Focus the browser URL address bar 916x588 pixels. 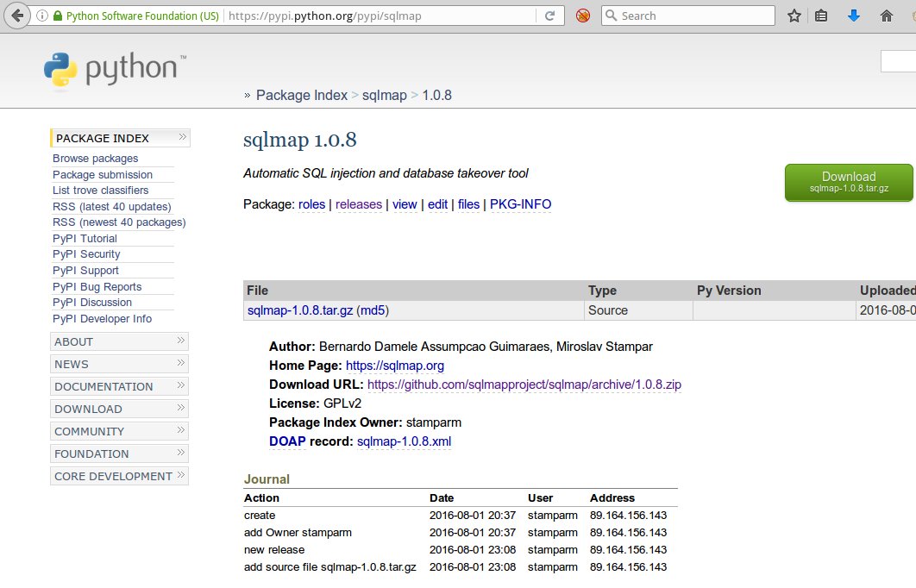pos(380,16)
